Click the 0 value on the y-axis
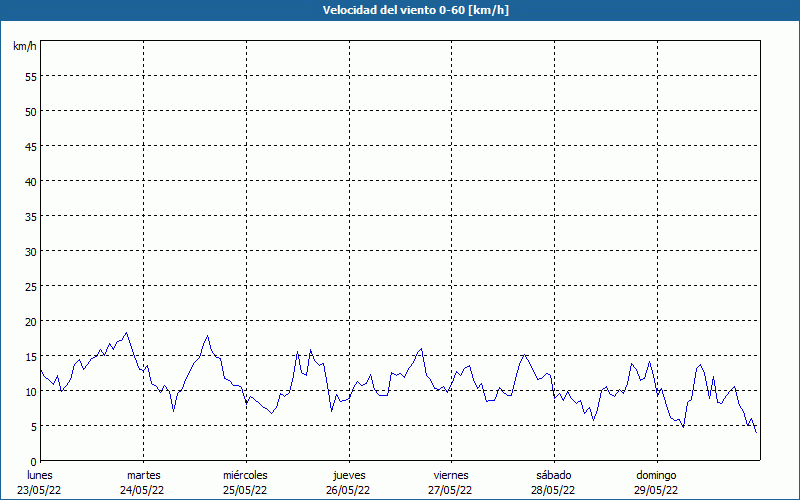 (34, 462)
